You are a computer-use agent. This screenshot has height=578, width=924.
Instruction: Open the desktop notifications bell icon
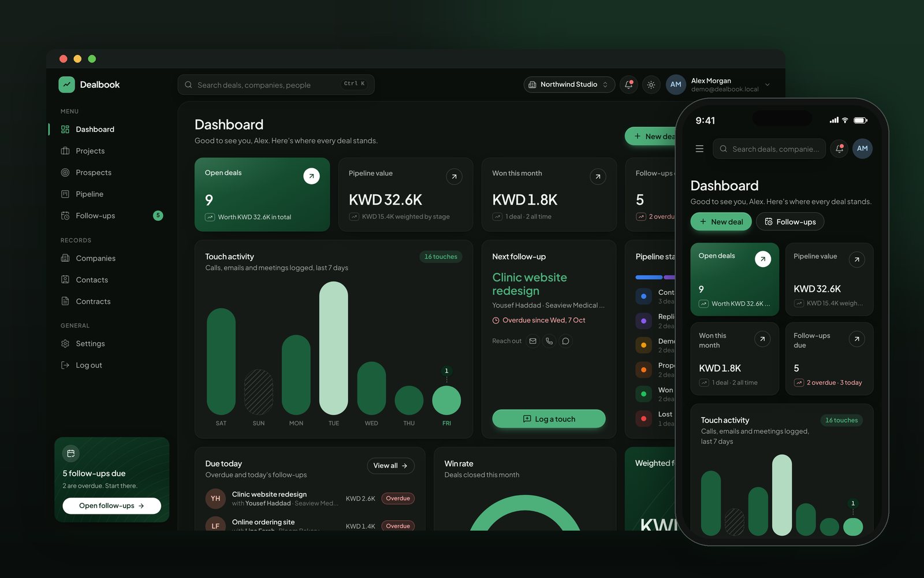pos(629,84)
